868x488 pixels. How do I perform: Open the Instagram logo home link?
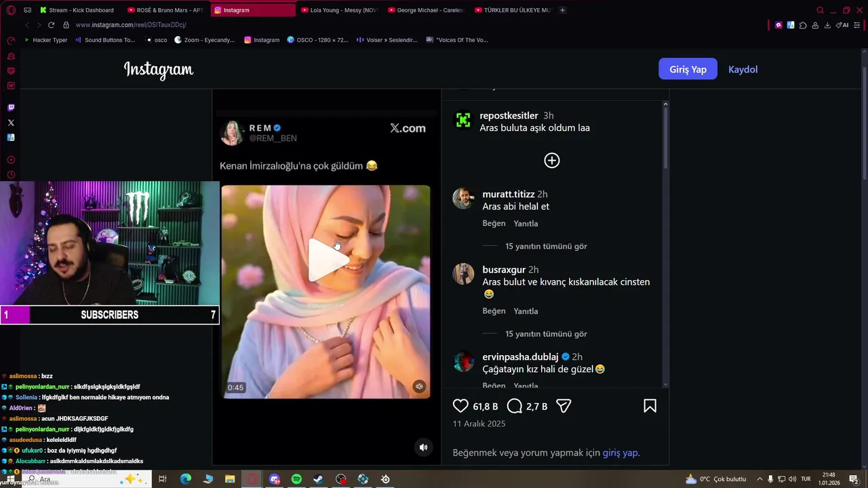click(x=159, y=69)
